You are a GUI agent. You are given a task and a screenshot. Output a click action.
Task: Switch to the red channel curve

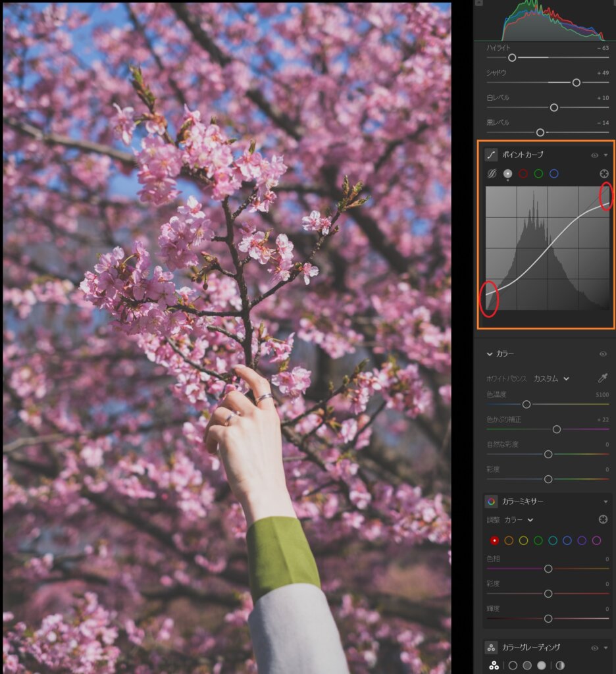523,174
